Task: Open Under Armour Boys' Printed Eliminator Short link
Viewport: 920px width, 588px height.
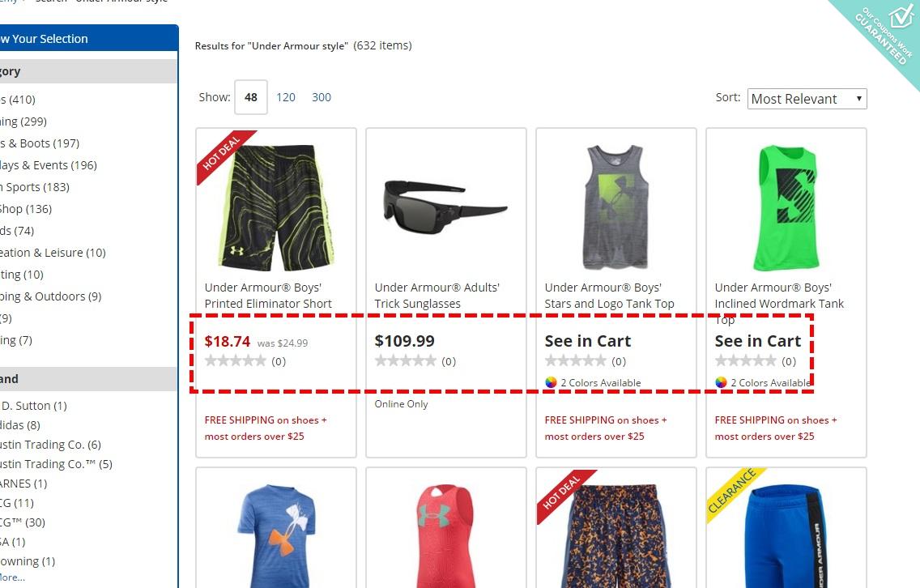Action: [x=268, y=296]
